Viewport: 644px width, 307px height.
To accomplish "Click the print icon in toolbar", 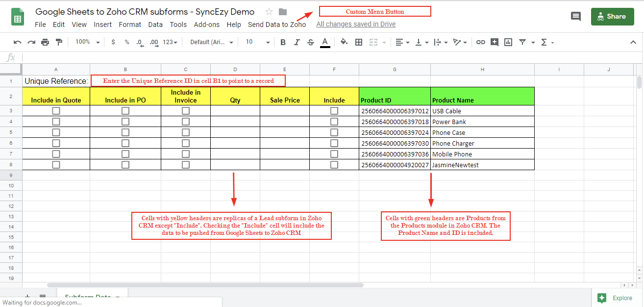I will coord(45,42).
